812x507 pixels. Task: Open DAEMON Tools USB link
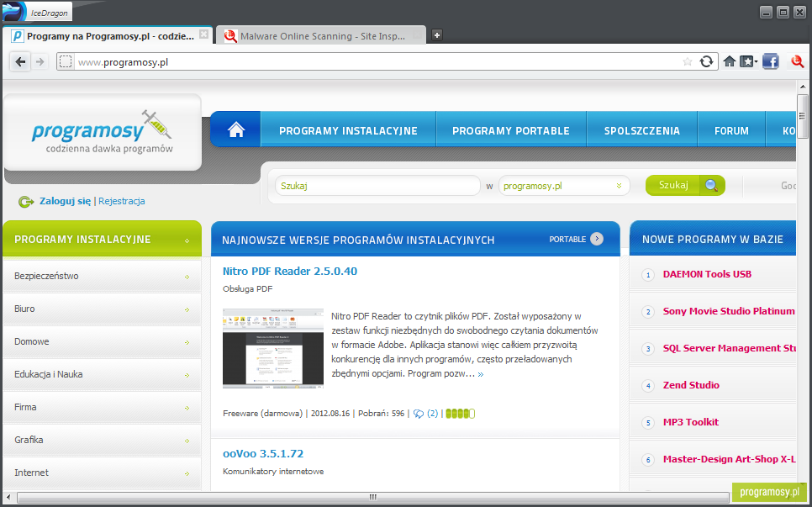point(707,274)
